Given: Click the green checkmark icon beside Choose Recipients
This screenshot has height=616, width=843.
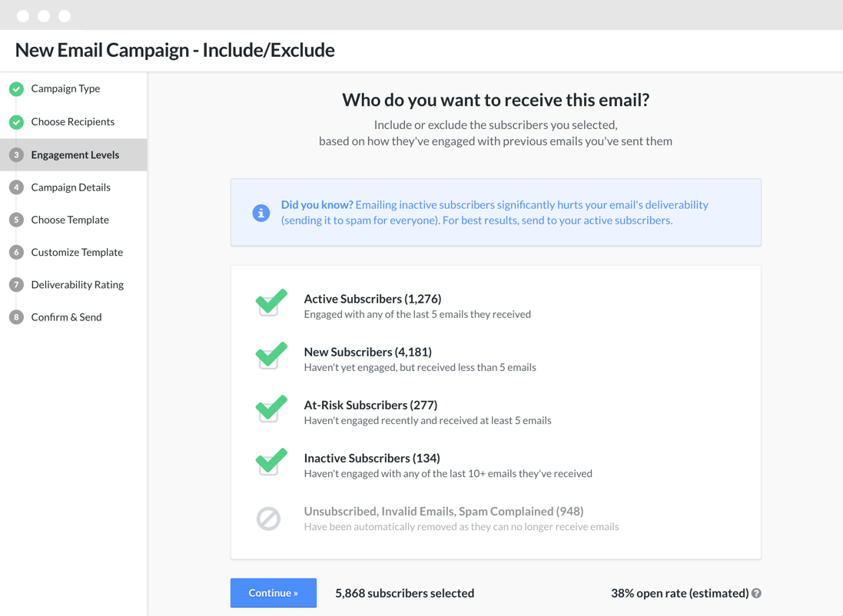Looking at the screenshot, I should tap(17, 122).
